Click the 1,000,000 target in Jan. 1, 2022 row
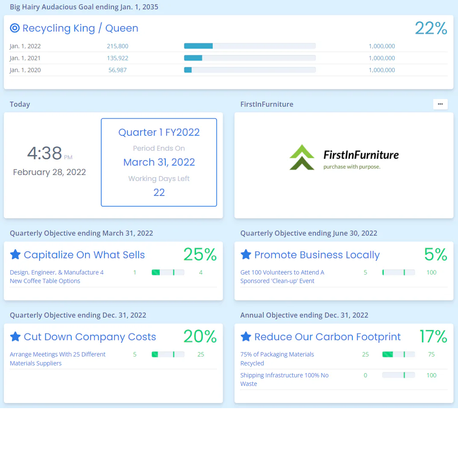This screenshot has width=458, height=476. [382, 46]
